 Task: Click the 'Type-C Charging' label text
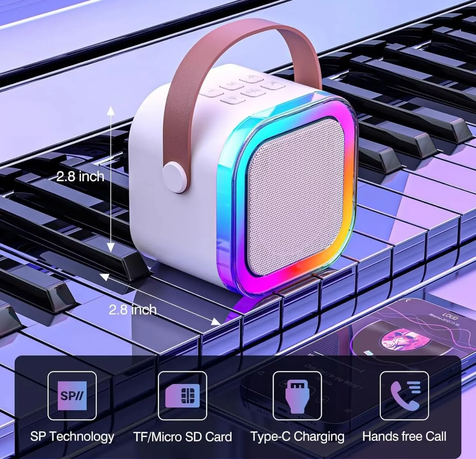pyautogui.click(x=297, y=437)
